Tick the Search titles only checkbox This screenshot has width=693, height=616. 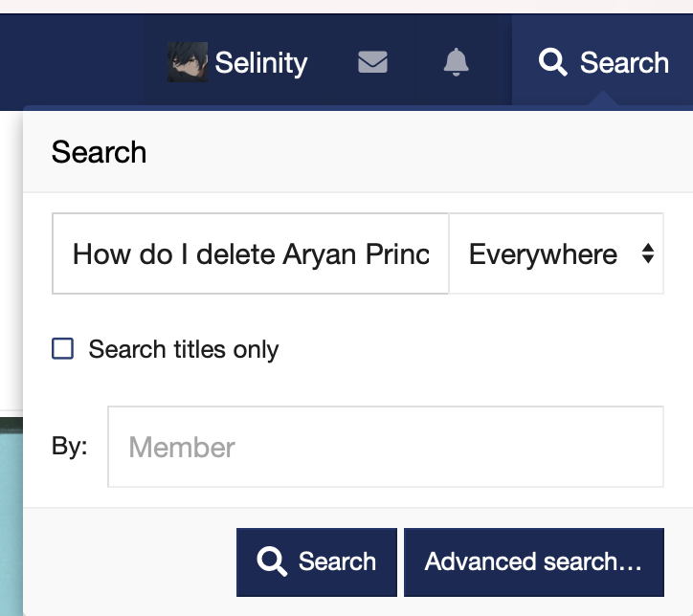[x=63, y=349]
